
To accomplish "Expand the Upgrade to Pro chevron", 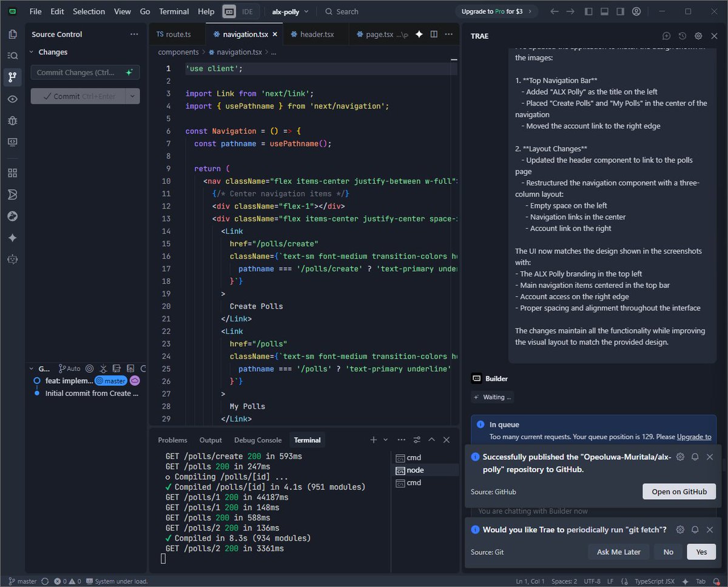I will (x=529, y=12).
